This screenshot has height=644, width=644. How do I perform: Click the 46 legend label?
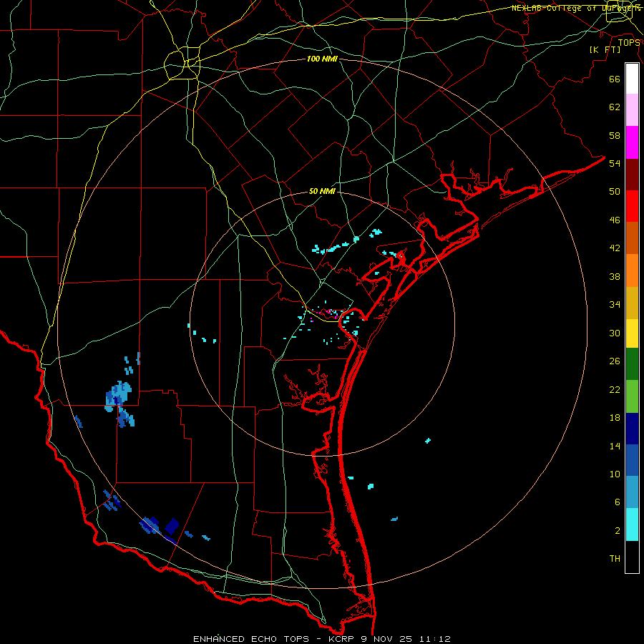click(x=615, y=220)
